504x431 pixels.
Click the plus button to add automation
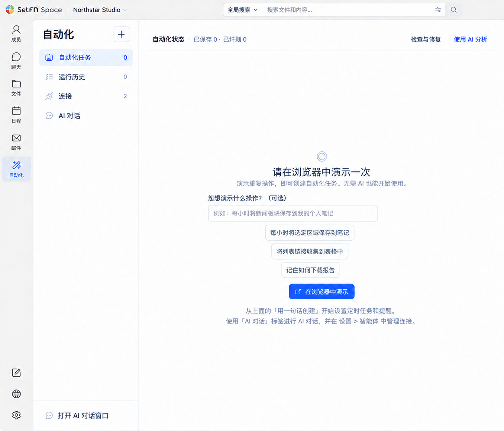[x=121, y=34]
